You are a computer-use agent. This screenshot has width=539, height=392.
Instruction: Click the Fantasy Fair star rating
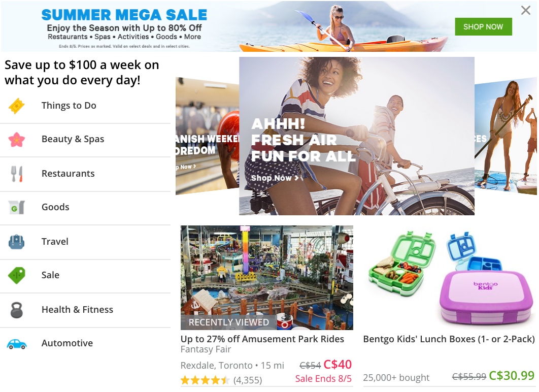[205, 380]
